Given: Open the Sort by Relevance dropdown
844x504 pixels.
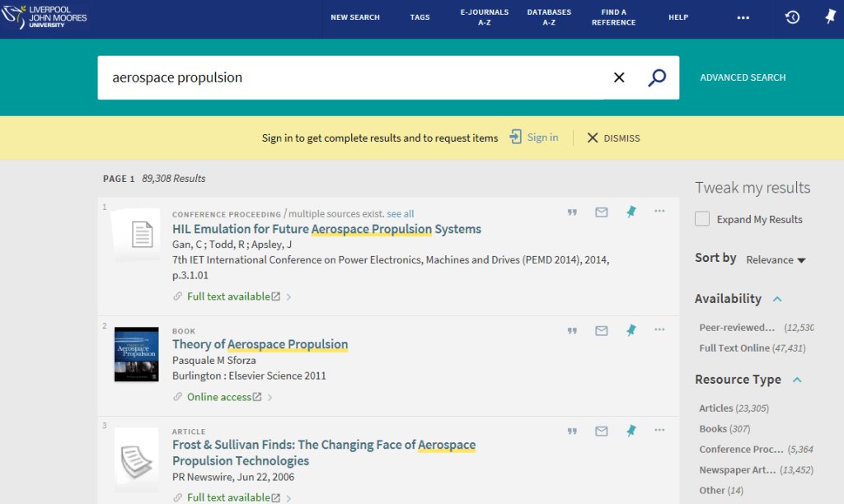Looking at the screenshot, I should pyautogui.click(x=775, y=259).
